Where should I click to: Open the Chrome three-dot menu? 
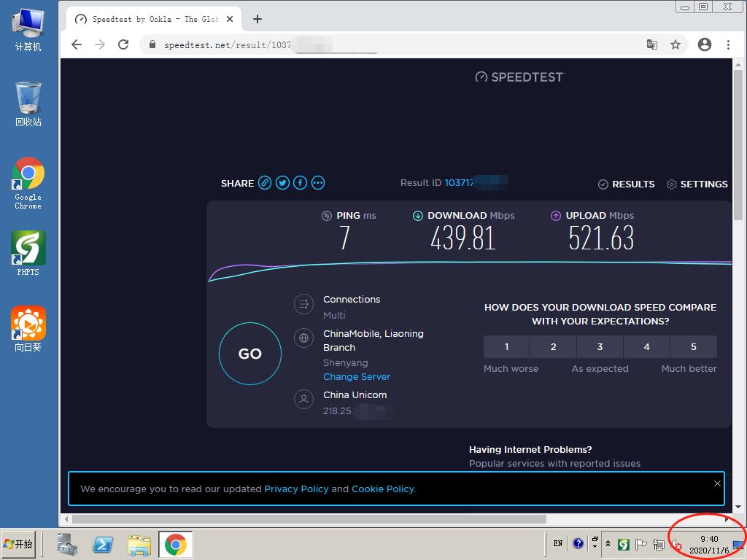(728, 44)
